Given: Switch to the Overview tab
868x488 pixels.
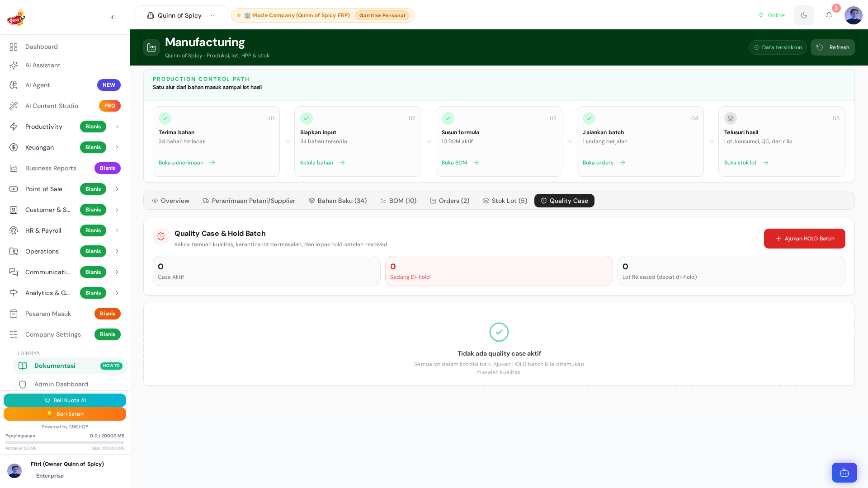Looking at the screenshot, I should pos(171,201).
